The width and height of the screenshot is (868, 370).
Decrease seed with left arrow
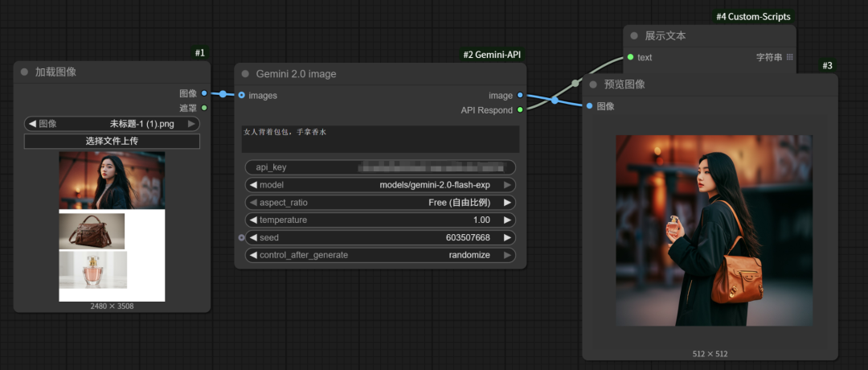click(x=253, y=237)
